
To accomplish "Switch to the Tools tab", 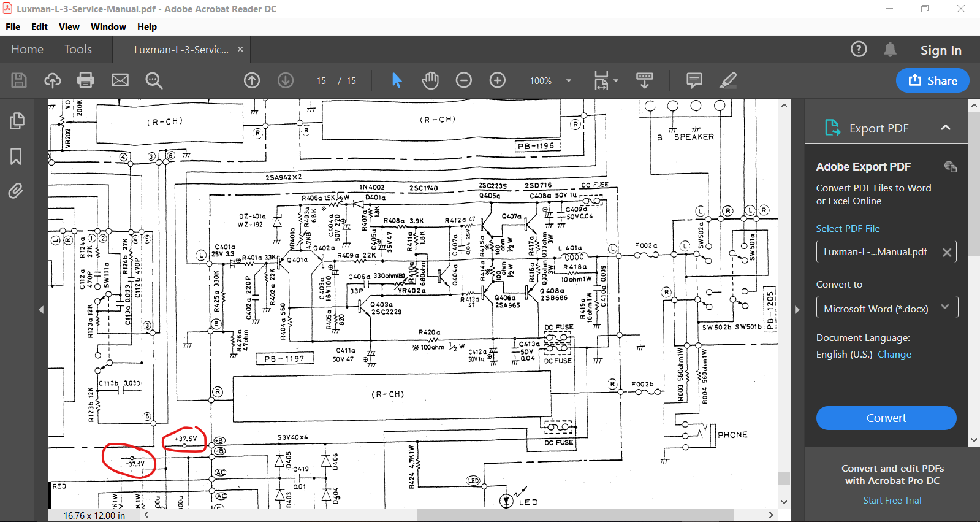I will coord(78,49).
